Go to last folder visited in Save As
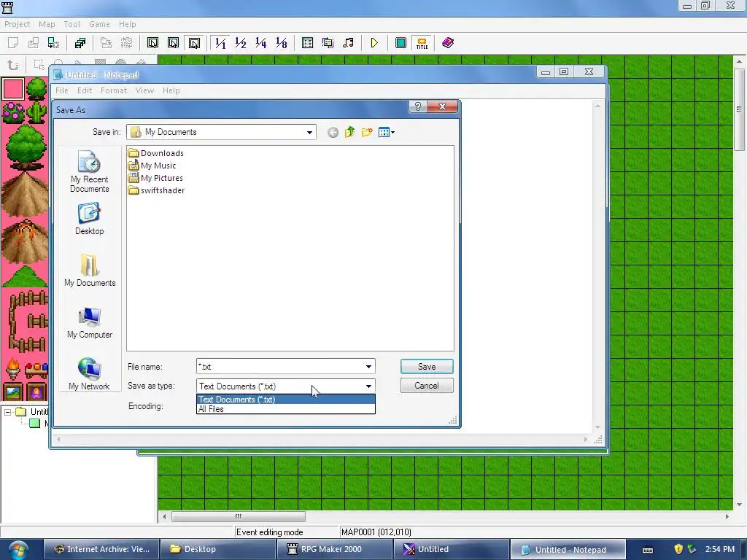The image size is (747, 560). (x=333, y=133)
